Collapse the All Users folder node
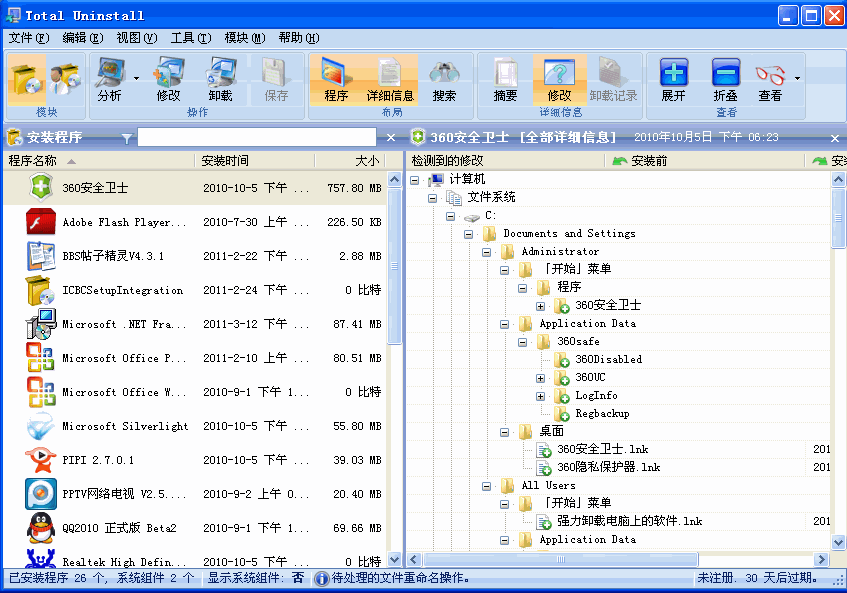This screenshot has height=593, width=847. pyautogui.click(x=486, y=486)
